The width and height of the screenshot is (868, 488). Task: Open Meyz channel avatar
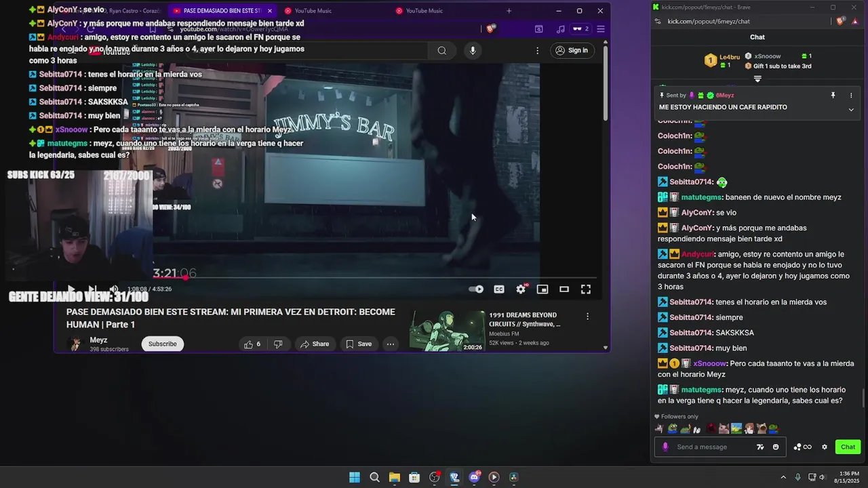tap(75, 344)
